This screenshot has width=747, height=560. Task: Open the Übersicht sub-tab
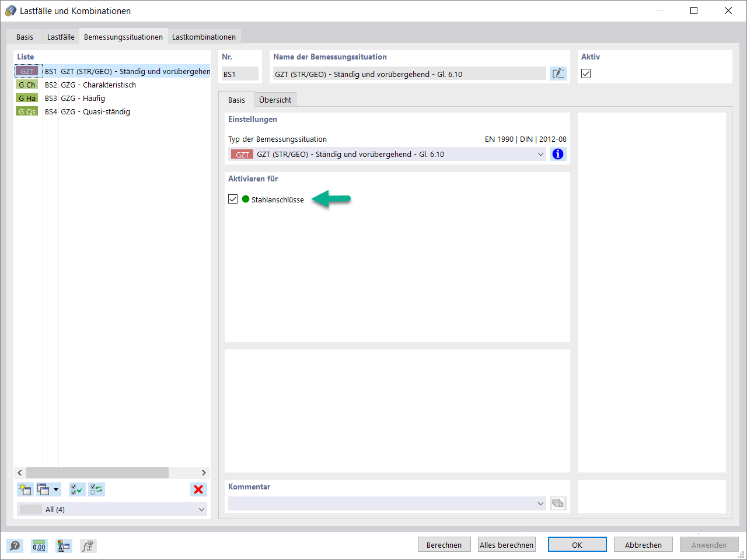[275, 100]
